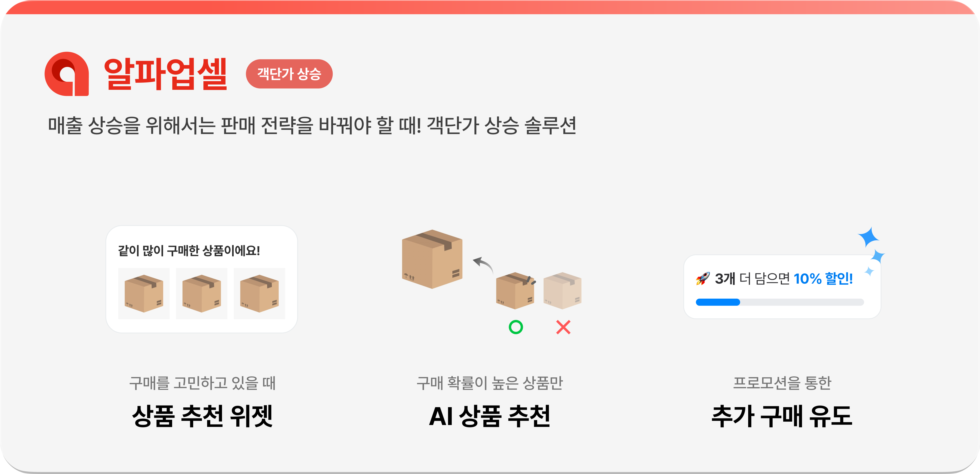Click the 객단가 상승 badge
980x474 pixels.
pos(289,74)
